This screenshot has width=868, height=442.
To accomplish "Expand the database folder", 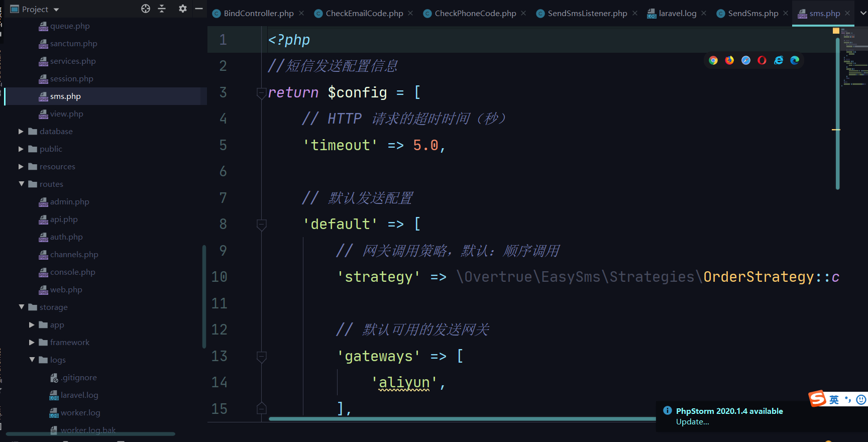I will [21, 132].
